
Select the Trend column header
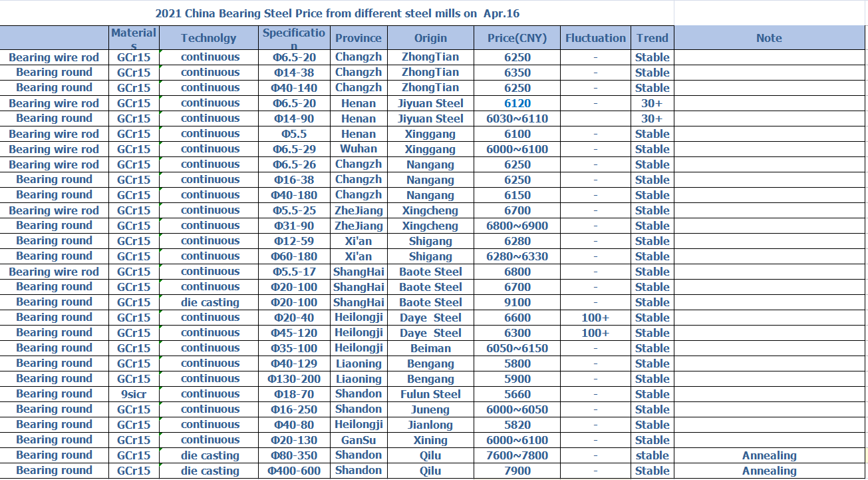pyautogui.click(x=652, y=38)
